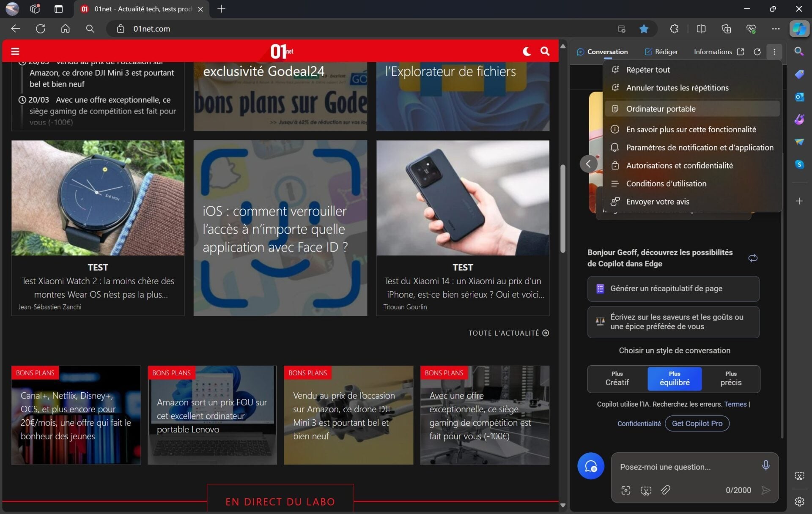Select the Plus Créatif conversation style
Image resolution: width=812 pixels, height=514 pixels.
[617, 379]
